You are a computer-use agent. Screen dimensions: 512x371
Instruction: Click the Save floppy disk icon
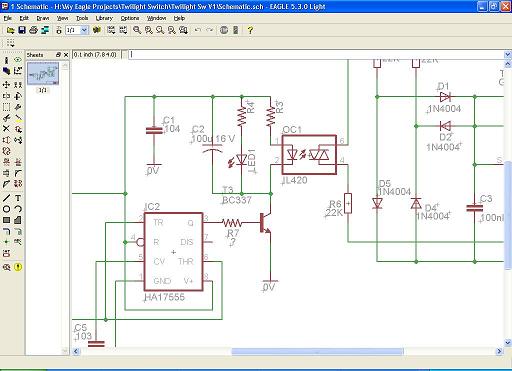(22, 30)
